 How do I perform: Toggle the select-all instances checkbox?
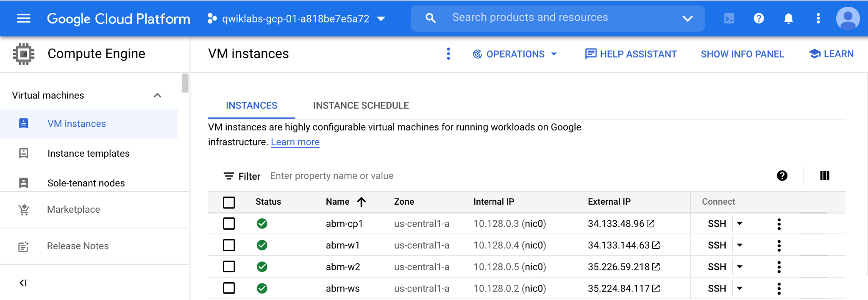point(229,202)
